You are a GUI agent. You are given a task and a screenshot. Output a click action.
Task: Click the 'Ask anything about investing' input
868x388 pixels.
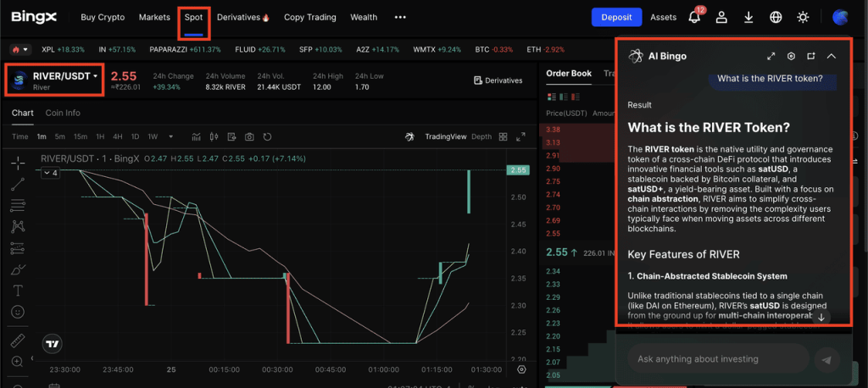tap(716, 359)
